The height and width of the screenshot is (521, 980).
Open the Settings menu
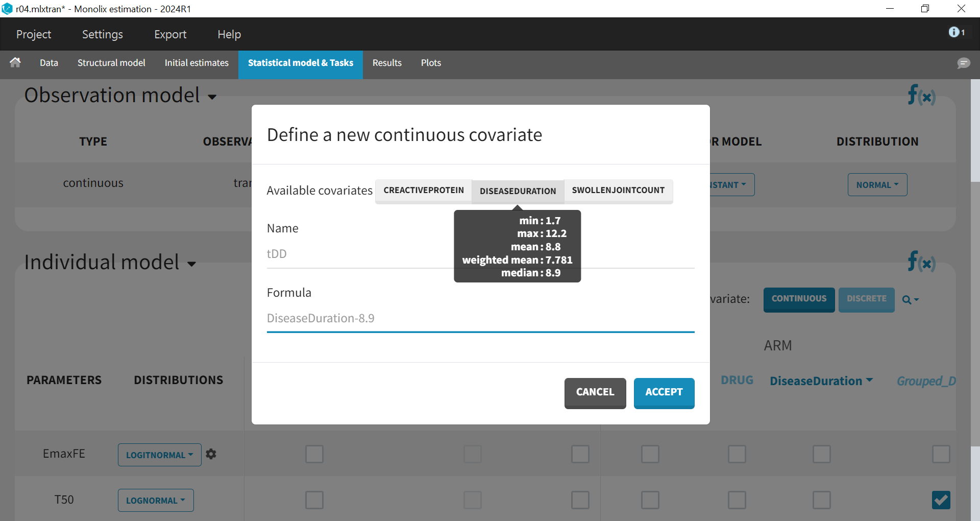pos(103,34)
